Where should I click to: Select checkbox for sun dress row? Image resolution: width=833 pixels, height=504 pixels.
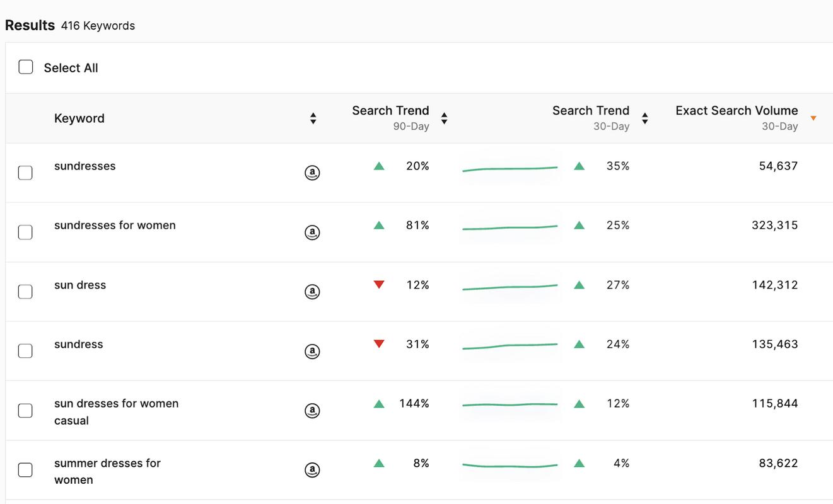pos(25,292)
